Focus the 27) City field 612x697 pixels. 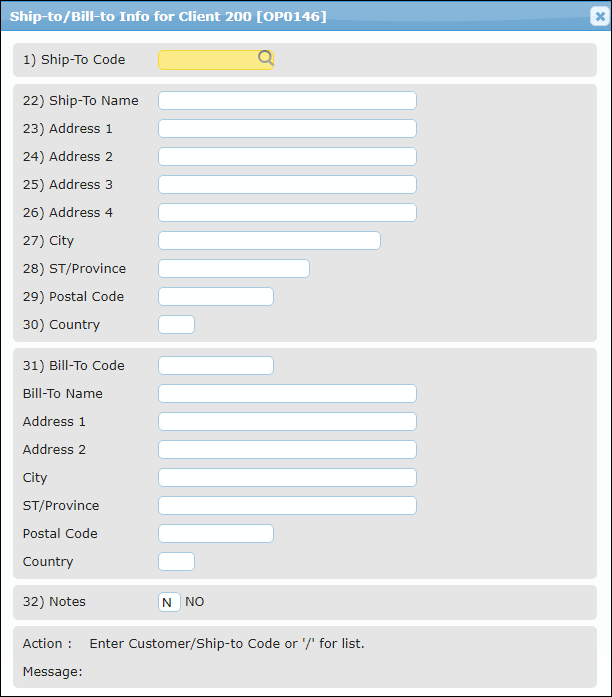click(269, 240)
